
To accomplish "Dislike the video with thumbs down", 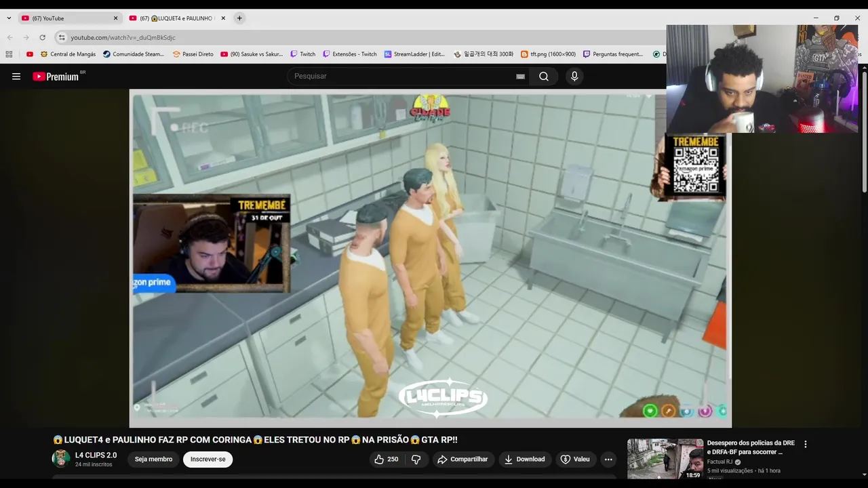I will [x=416, y=459].
